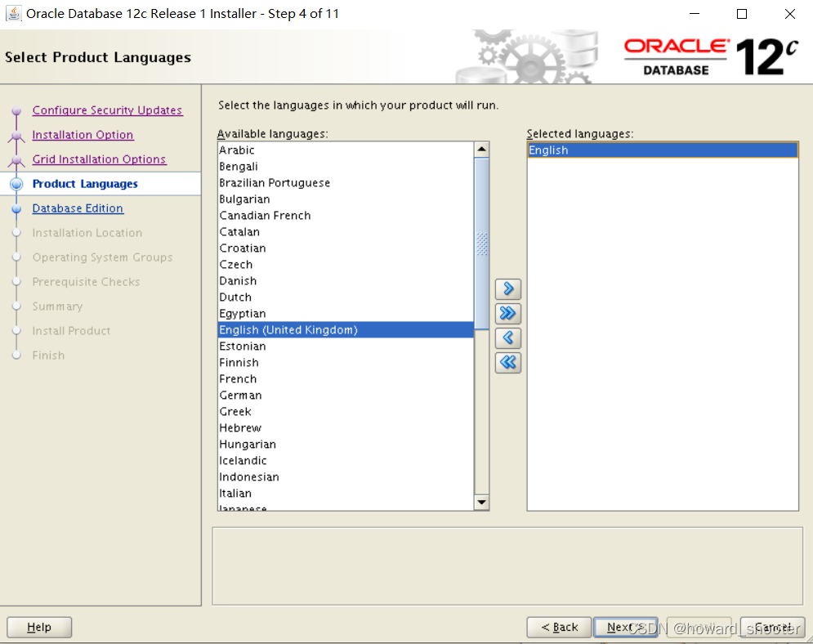
Task: Open the Configure Security Updates step
Action: point(107,110)
